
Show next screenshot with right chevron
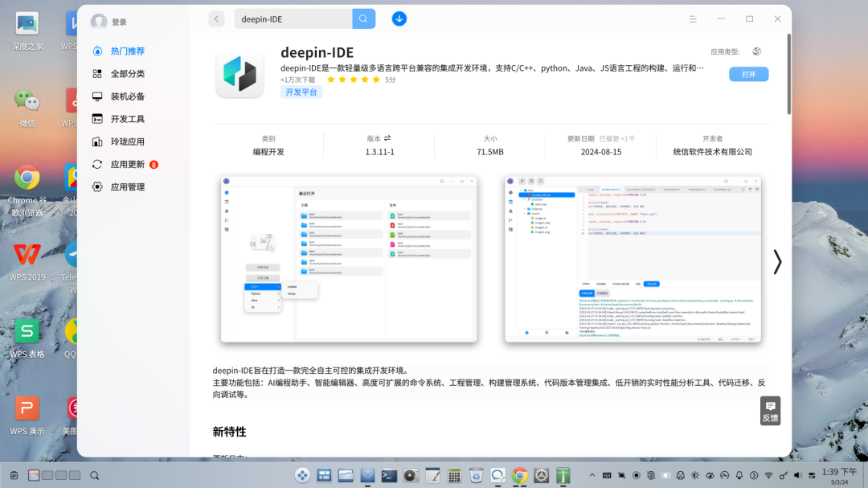(x=777, y=261)
